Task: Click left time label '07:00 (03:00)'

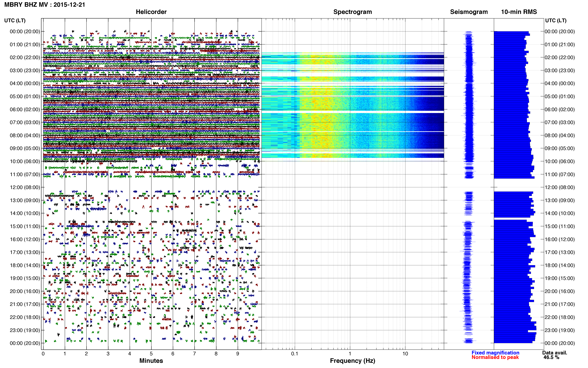Action: (25, 122)
